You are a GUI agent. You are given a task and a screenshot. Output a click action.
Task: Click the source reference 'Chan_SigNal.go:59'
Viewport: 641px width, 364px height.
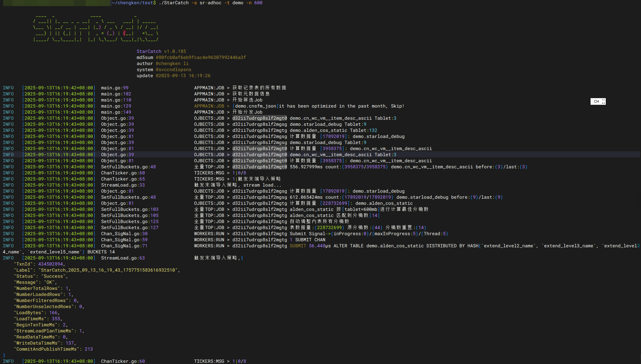pyautogui.click(x=124, y=240)
